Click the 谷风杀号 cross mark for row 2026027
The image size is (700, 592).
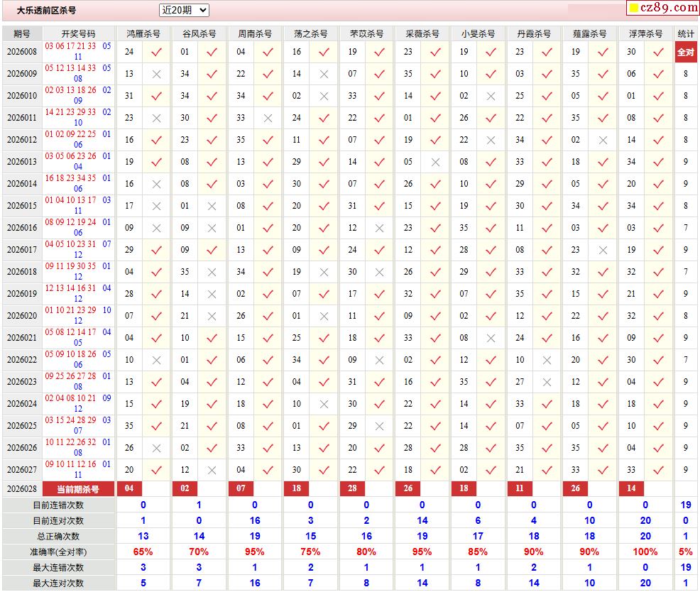click(212, 470)
